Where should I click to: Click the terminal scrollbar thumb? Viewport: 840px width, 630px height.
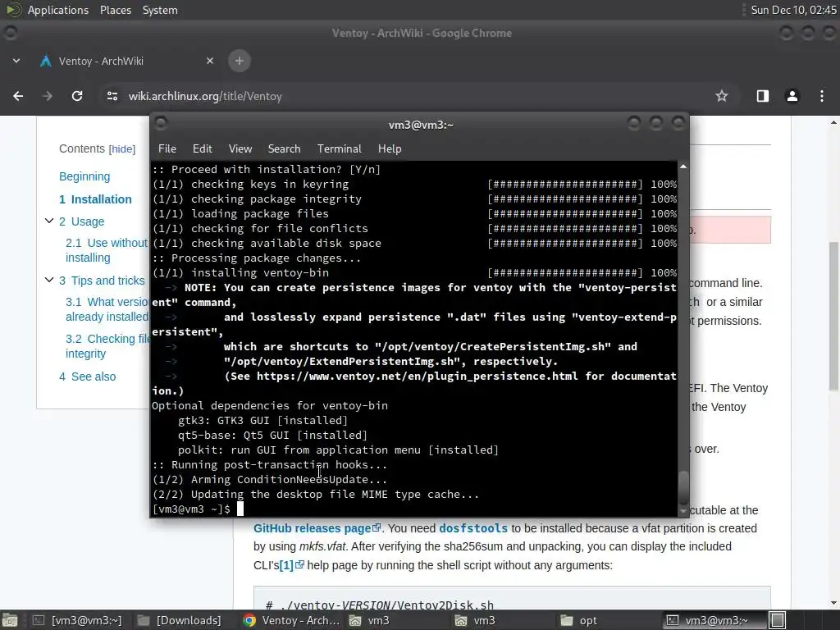tap(683, 487)
